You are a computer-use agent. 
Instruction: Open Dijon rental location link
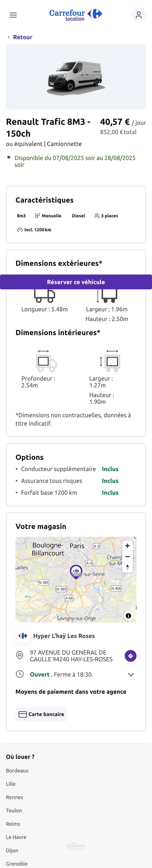coord(12,851)
